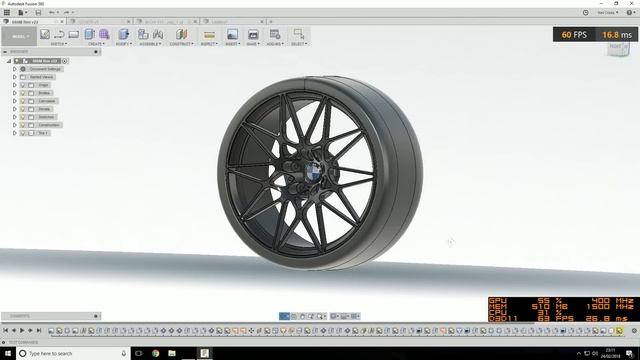This screenshot has width=640, height=360.
Task: Select the Press Pull modify tool icon
Action: click(x=124, y=34)
